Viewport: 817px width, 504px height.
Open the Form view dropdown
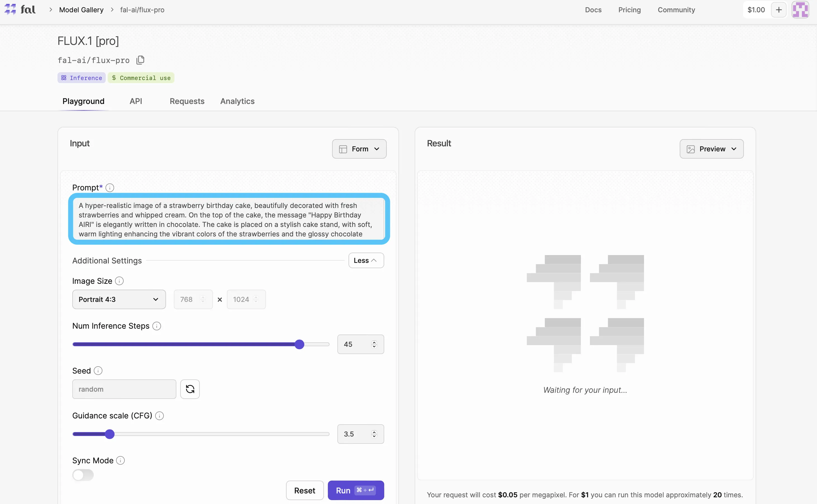358,149
